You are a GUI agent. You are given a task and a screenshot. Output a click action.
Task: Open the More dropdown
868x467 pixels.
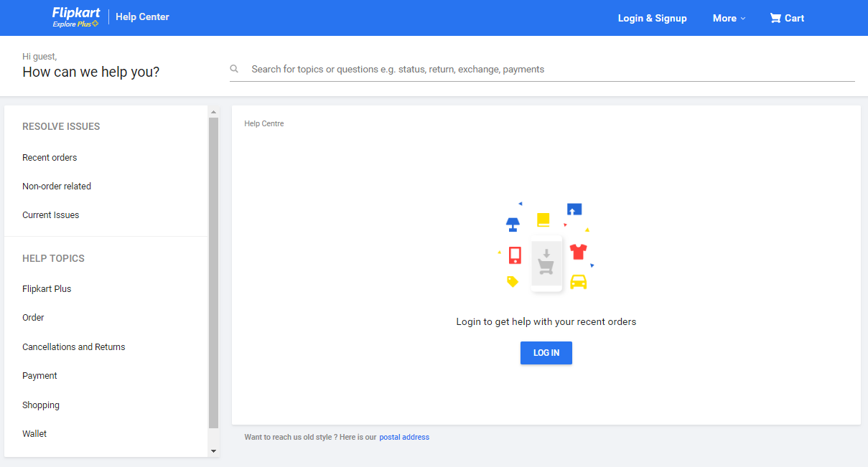click(728, 18)
